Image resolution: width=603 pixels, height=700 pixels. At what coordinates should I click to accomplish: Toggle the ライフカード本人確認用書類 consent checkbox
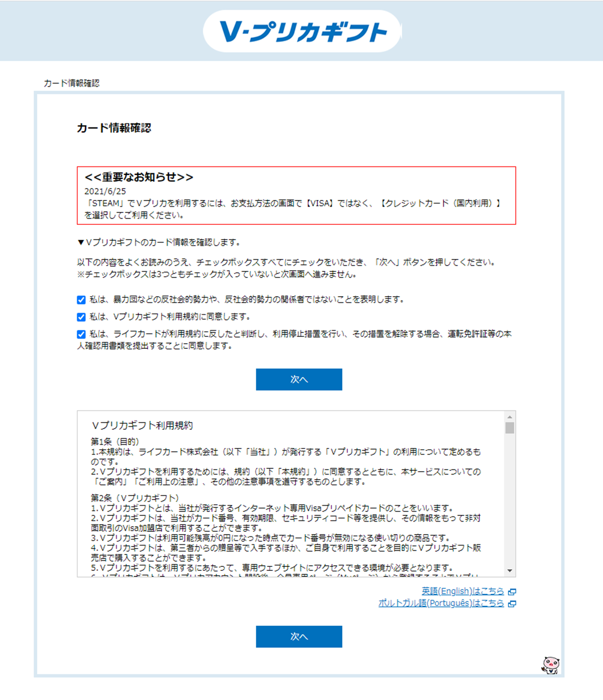81,334
